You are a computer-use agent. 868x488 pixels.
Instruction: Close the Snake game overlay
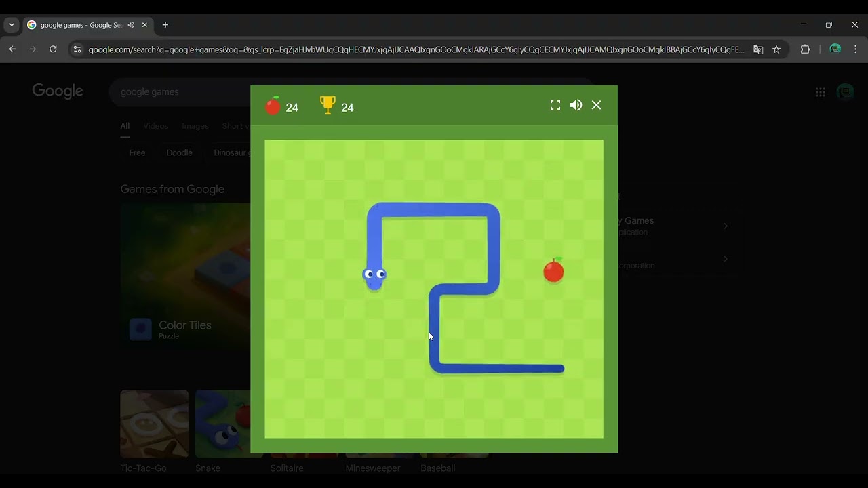[x=597, y=105]
